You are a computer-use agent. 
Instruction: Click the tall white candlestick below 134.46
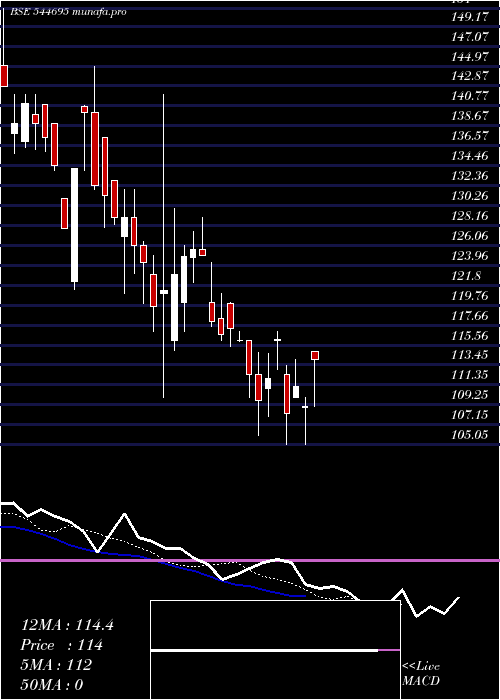(x=75, y=225)
